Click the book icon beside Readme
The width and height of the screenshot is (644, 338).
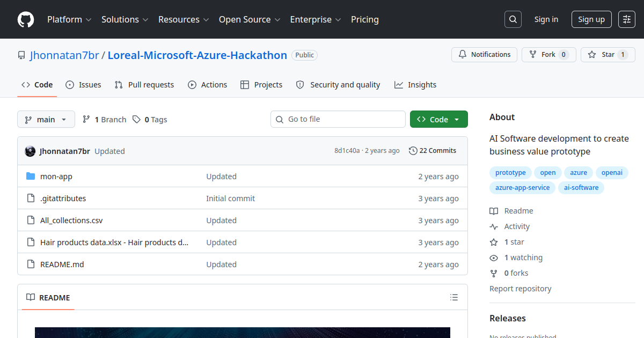coord(494,211)
